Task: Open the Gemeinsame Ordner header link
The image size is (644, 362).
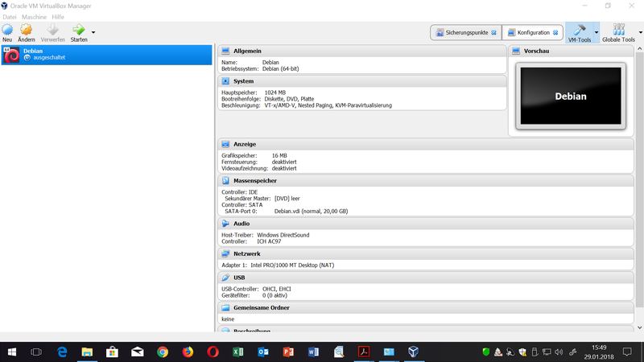Action: tap(261, 307)
